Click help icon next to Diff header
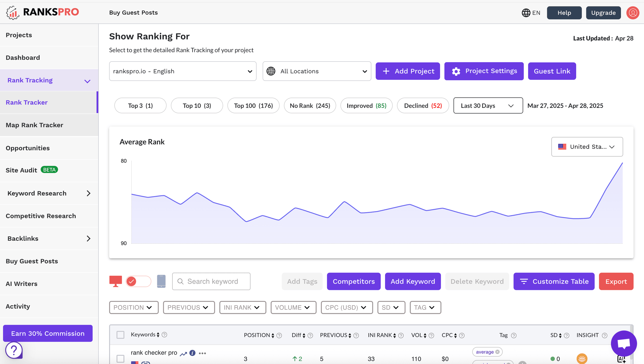This screenshot has height=364, width=644. point(310,335)
